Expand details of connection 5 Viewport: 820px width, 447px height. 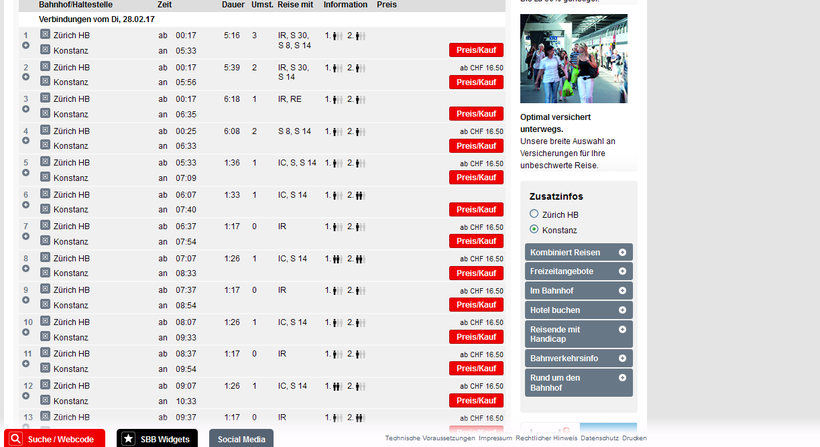coord(26,173)
